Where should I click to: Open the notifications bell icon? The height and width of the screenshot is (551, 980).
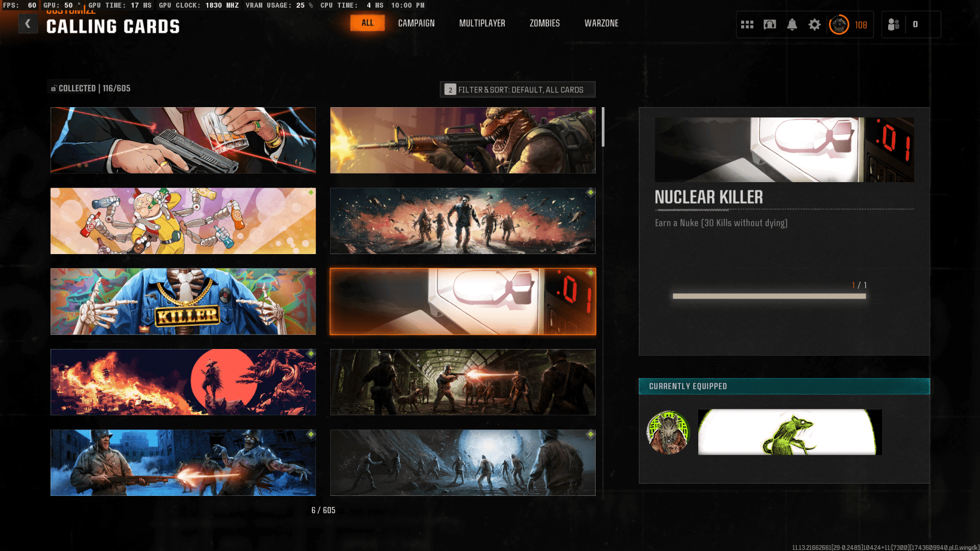tap(792, 24)
